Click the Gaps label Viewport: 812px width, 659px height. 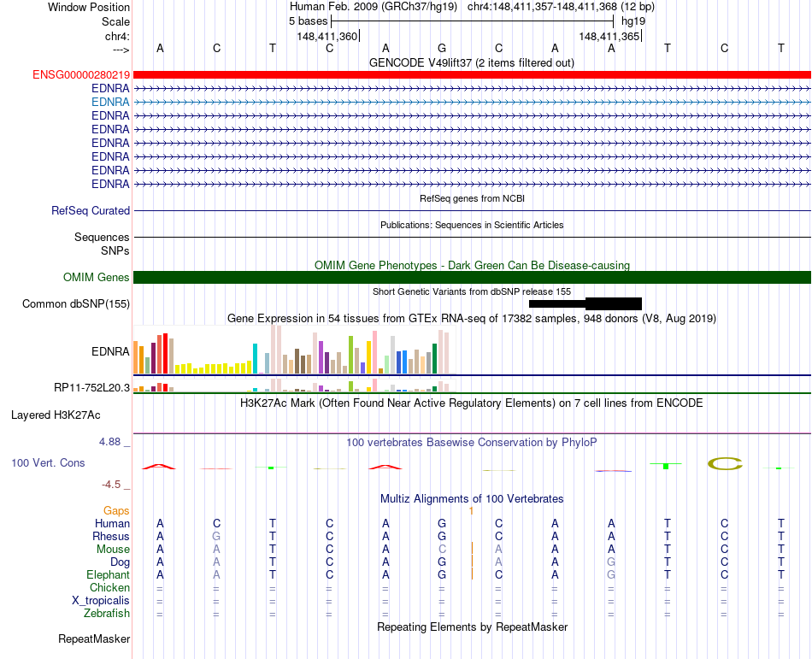(116, 511)
